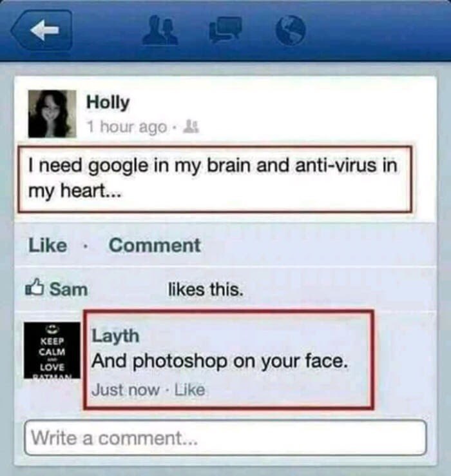Screen dimensions: 451x476
Task: Open the messages chat icon
Action: pos(226,30)
